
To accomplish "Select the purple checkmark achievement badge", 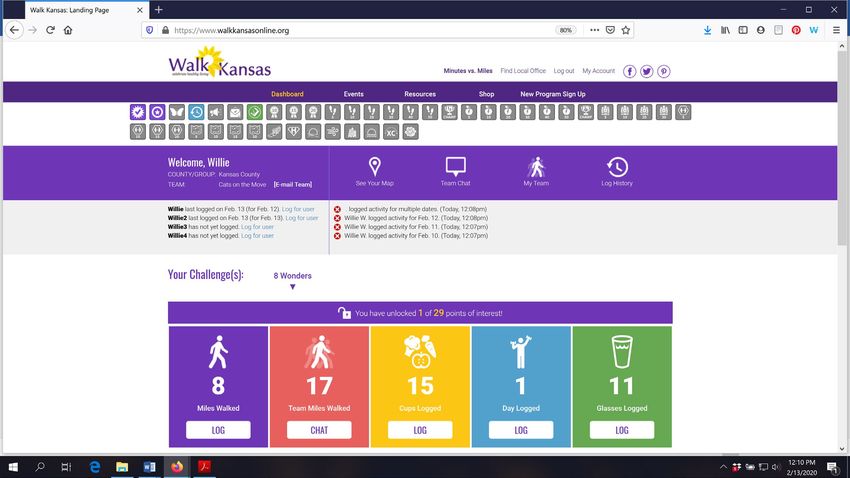I will pos(138,112).
